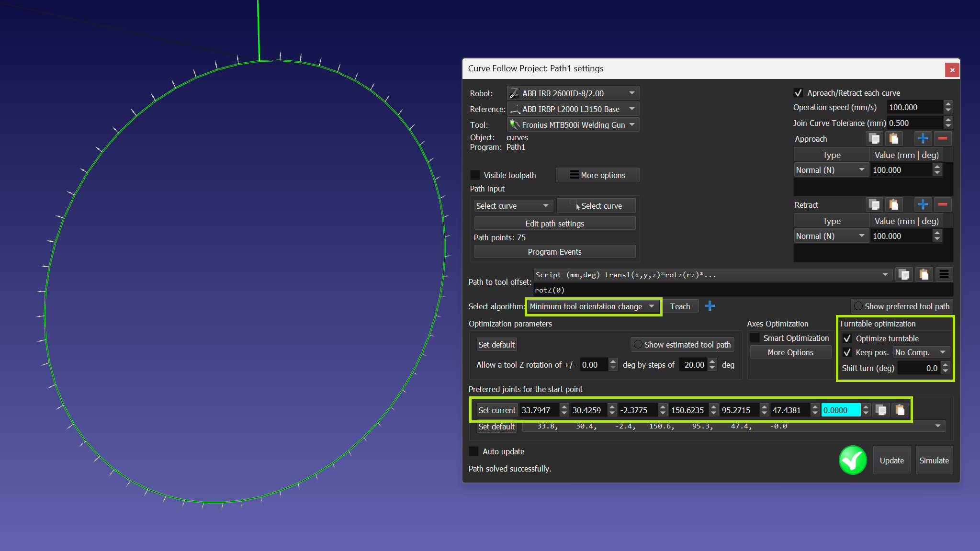Click the cyan 0.0000 joint field
Viewport: 980px width, 551px height.
click(840, 410)
